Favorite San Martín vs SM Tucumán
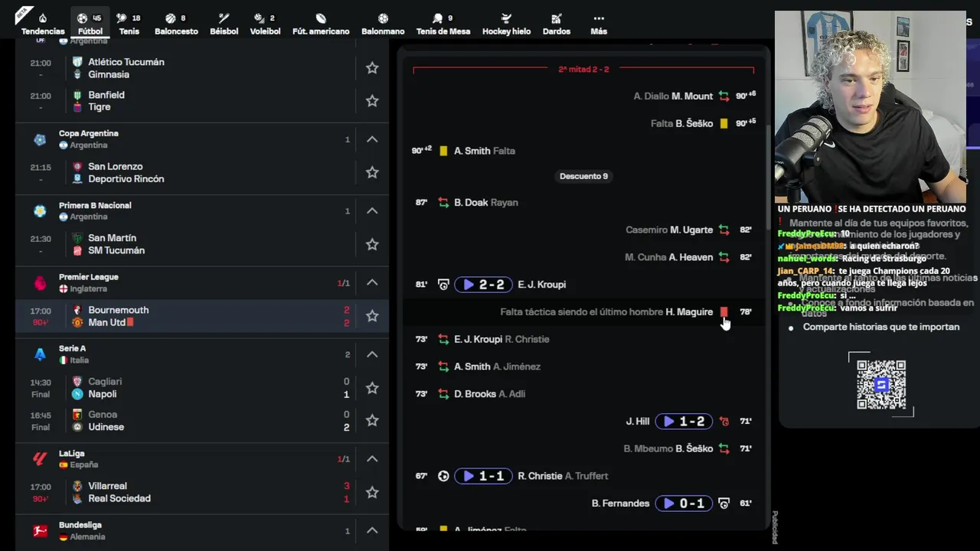Viewport: 980px width, 551px height. (372, 244)
